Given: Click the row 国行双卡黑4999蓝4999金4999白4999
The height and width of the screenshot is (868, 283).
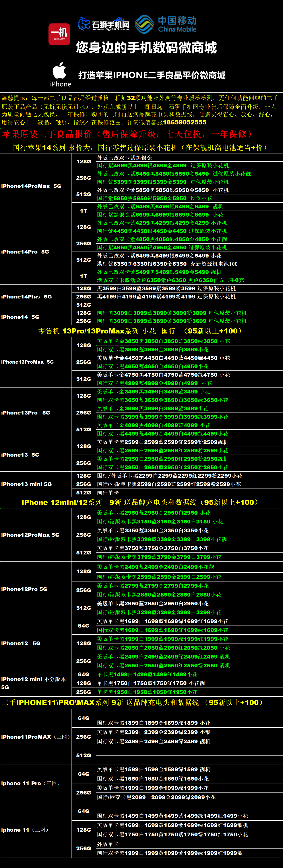Looking at the screenshot, I should click(189, 383).
